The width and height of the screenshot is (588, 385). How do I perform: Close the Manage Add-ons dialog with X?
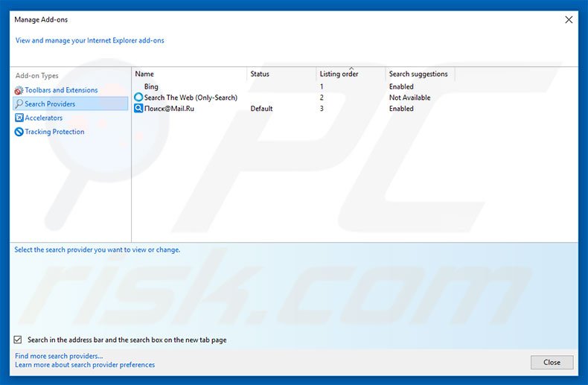click(569, 20)
